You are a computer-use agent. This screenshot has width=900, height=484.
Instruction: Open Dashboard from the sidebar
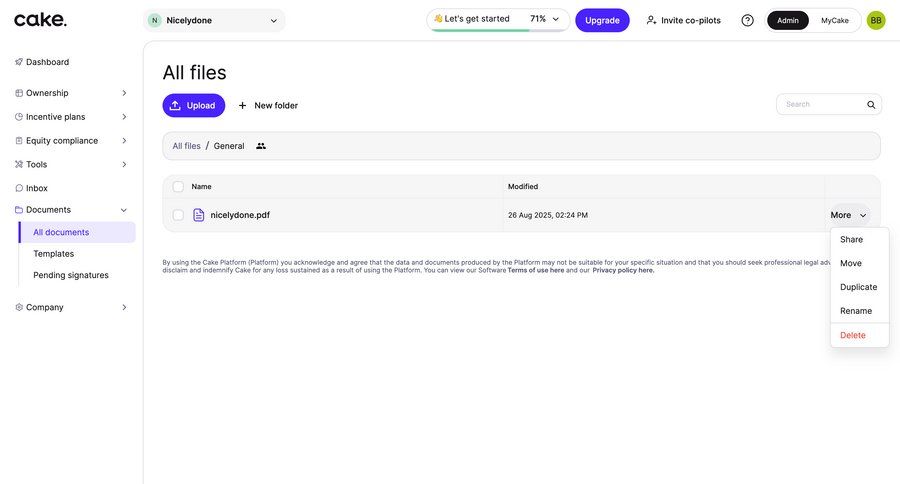(x=47, y=62)
